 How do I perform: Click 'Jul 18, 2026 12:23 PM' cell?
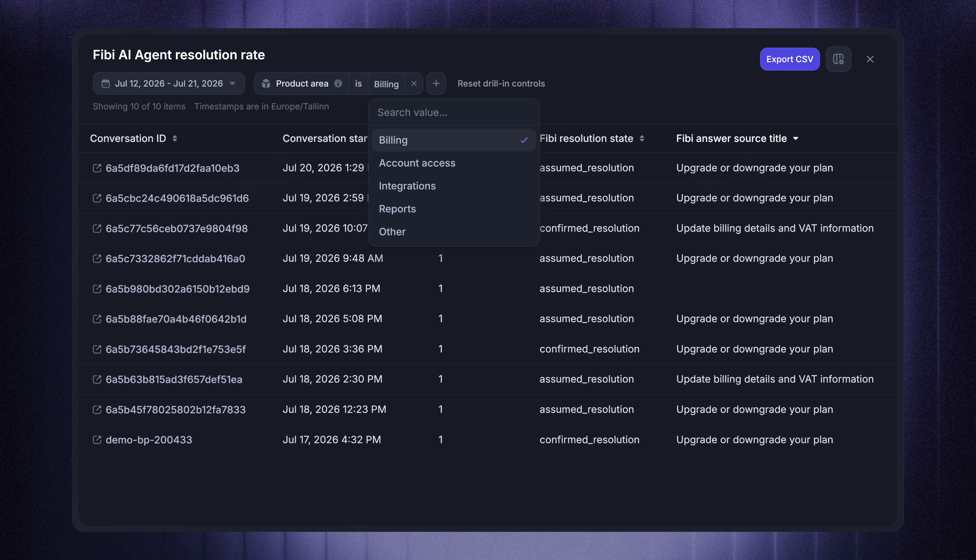click(x=334, y=410)
